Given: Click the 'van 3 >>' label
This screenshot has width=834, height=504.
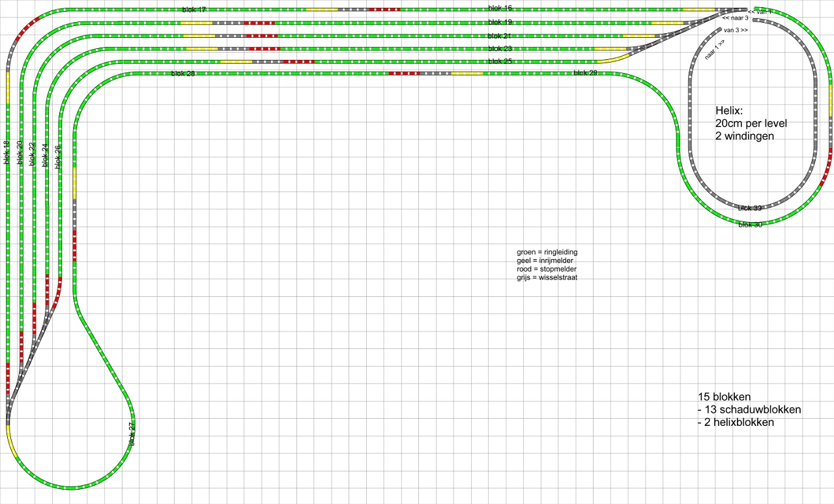Looking at the screenshot, I should coord(736,30).
